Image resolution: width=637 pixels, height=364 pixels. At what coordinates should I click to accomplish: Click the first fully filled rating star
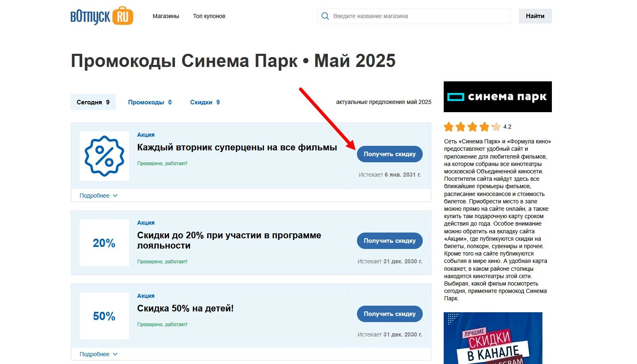coord(448,127)
